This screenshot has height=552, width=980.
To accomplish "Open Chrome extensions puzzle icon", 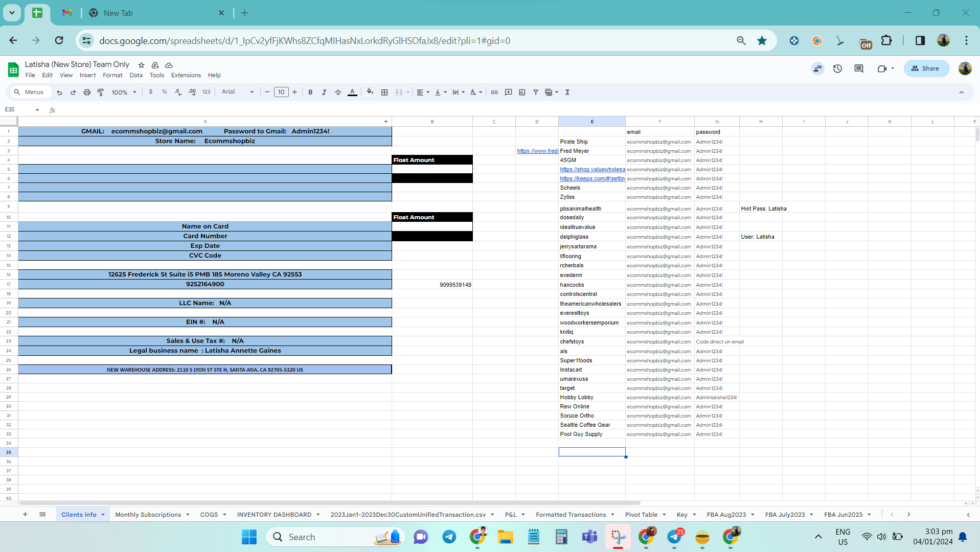I will tap(886, 41).
